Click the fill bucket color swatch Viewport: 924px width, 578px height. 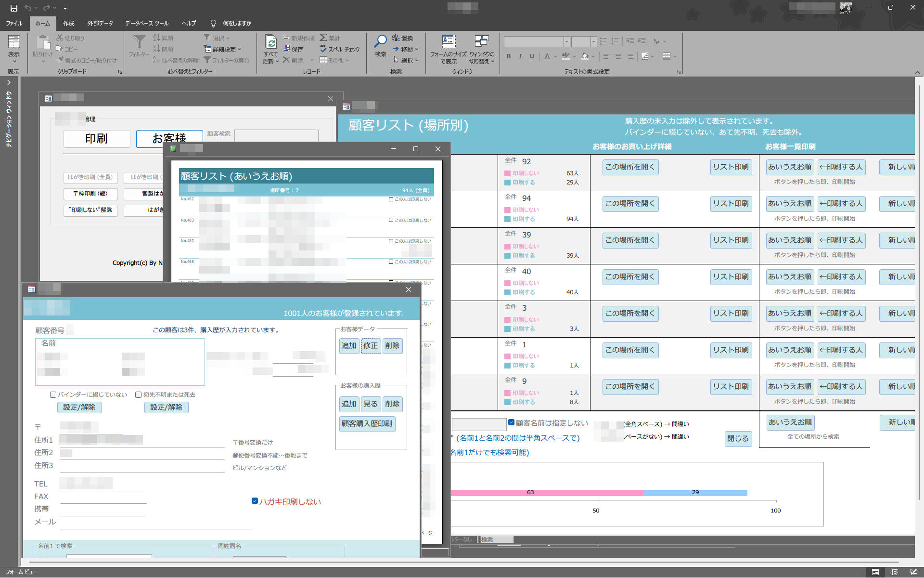pos(585,56)
